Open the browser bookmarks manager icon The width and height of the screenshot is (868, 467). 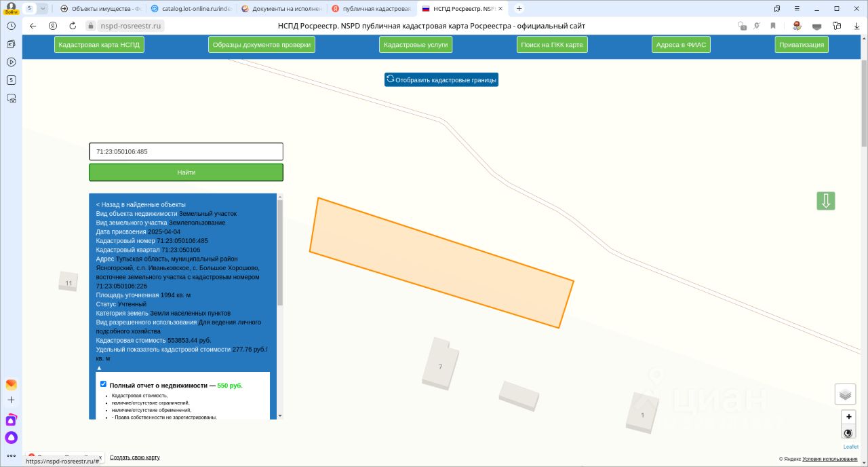click(x=776, y=8)
